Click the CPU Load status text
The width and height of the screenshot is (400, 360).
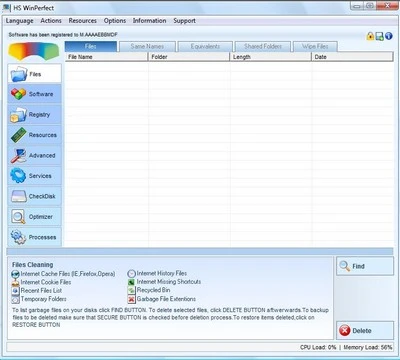318,347
